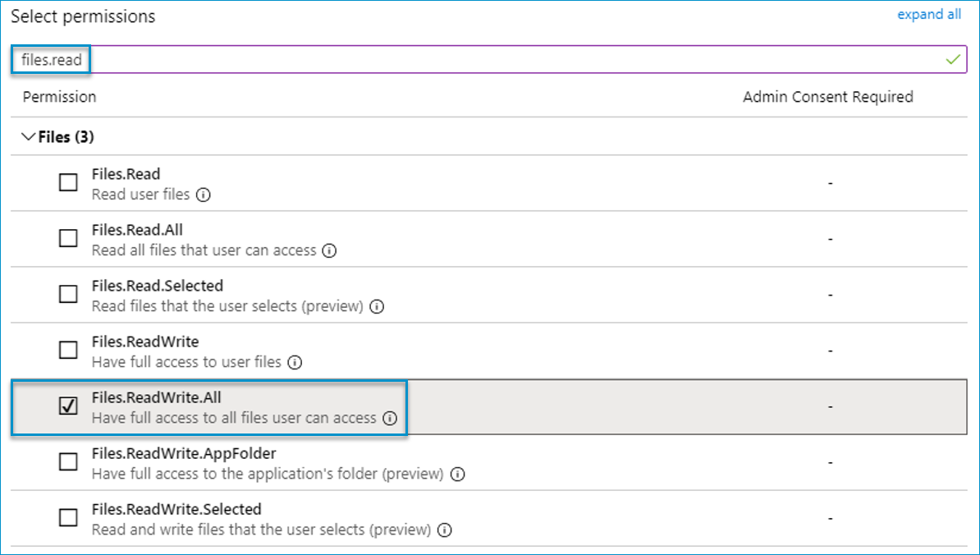The height and width of the screenshot is (555, 980).
Task: Click the Permission column header
Action: (59, 97)
